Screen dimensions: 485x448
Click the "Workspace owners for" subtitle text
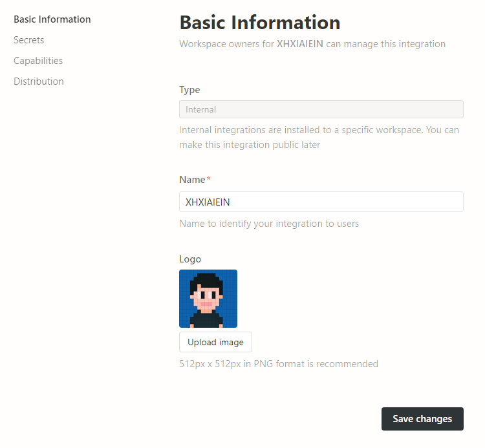pos(226,45)
